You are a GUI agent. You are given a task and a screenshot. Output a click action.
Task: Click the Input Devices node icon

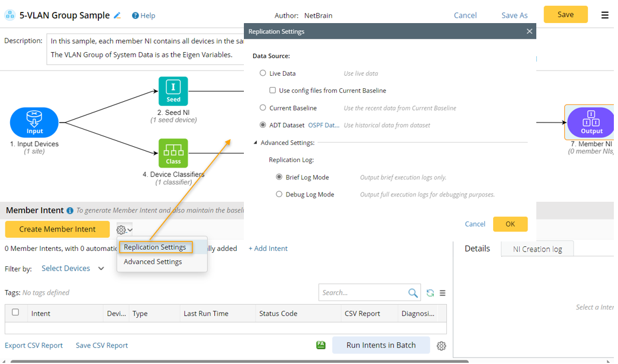(34, 123)
